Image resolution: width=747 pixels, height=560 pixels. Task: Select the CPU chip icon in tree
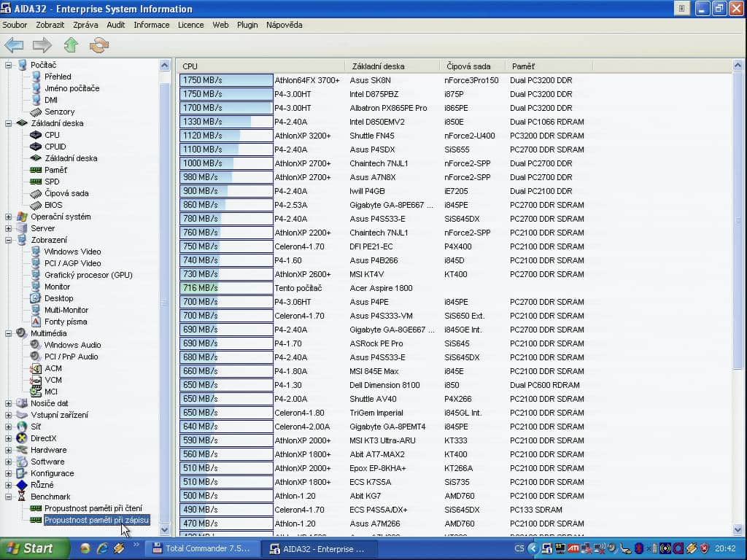pos(36,135)
